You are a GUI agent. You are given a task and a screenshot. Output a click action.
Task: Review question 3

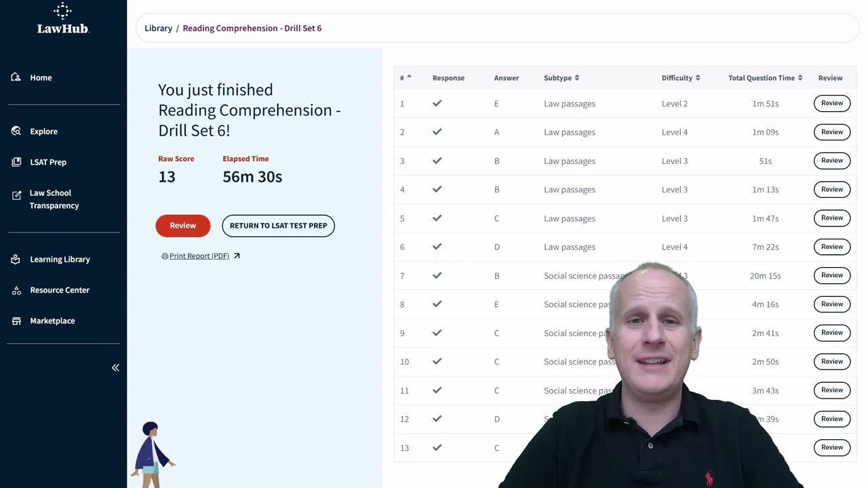pos(832,161)
